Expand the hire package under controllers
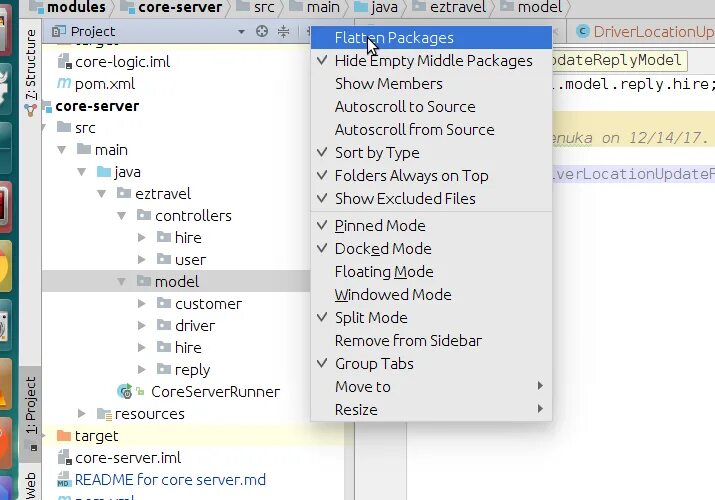The image size is (715, 500). click(x=141, y=237)
